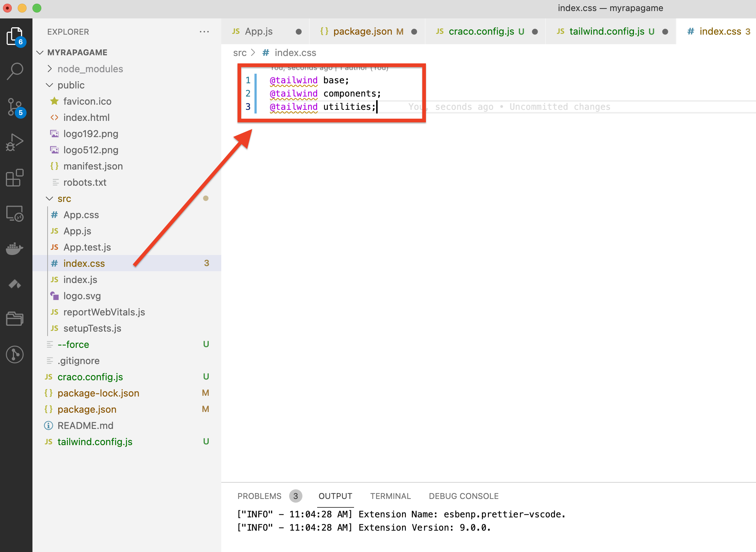Open the Git Graph circular icon
The height and width of the screenshot is (552, 756).
tap(15, 354)
